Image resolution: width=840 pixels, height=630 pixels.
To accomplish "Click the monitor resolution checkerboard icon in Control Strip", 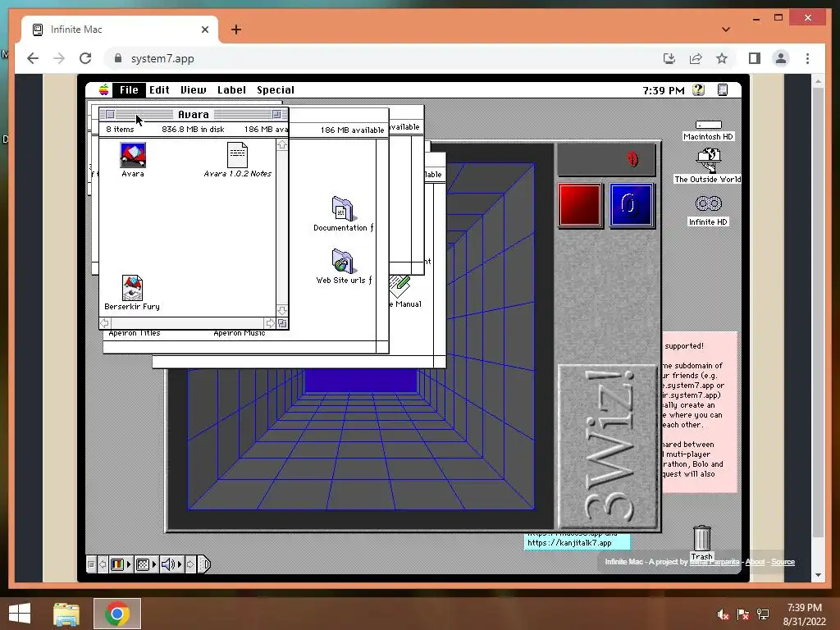I will click(143, 564).
